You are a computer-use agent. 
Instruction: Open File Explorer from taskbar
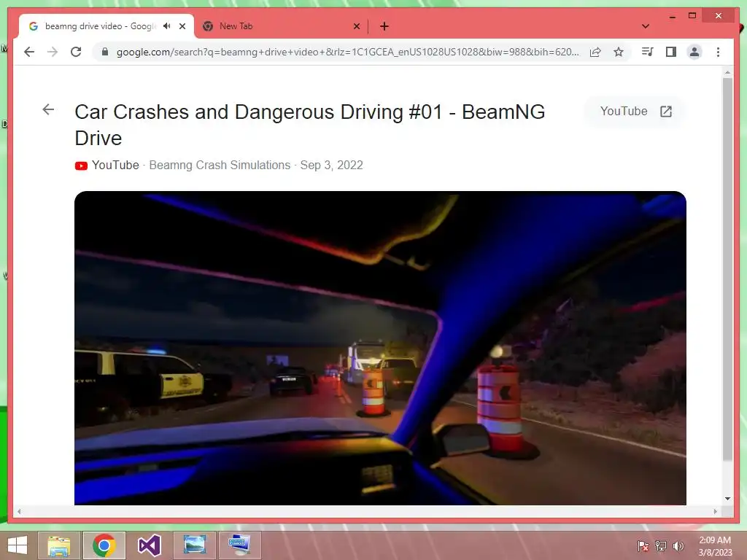coord(58,545)
